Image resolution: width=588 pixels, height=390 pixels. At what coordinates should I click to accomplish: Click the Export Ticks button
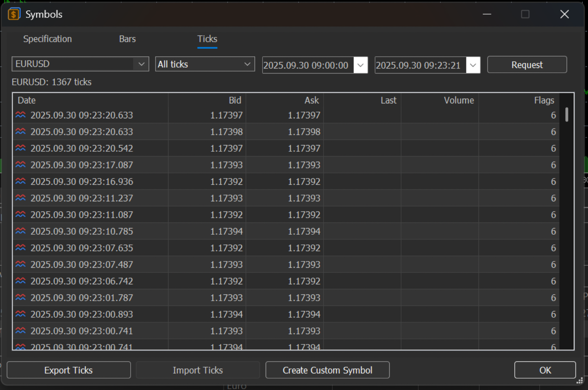coord(68,370)
